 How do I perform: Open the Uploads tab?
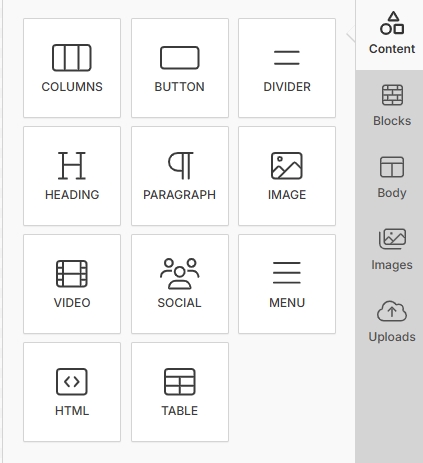click(392, 322)
